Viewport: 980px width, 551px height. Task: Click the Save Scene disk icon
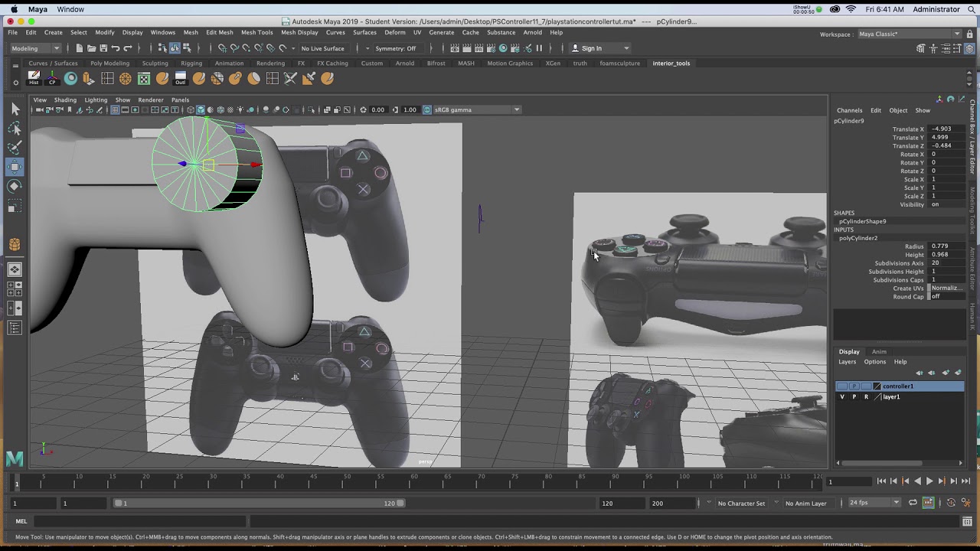click(103, 48)
